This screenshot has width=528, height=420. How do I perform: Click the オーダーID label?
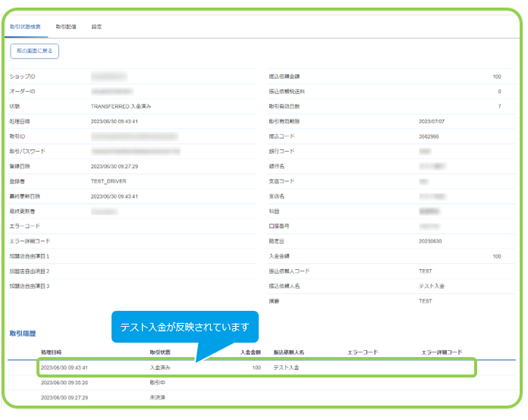pos(22,91)
